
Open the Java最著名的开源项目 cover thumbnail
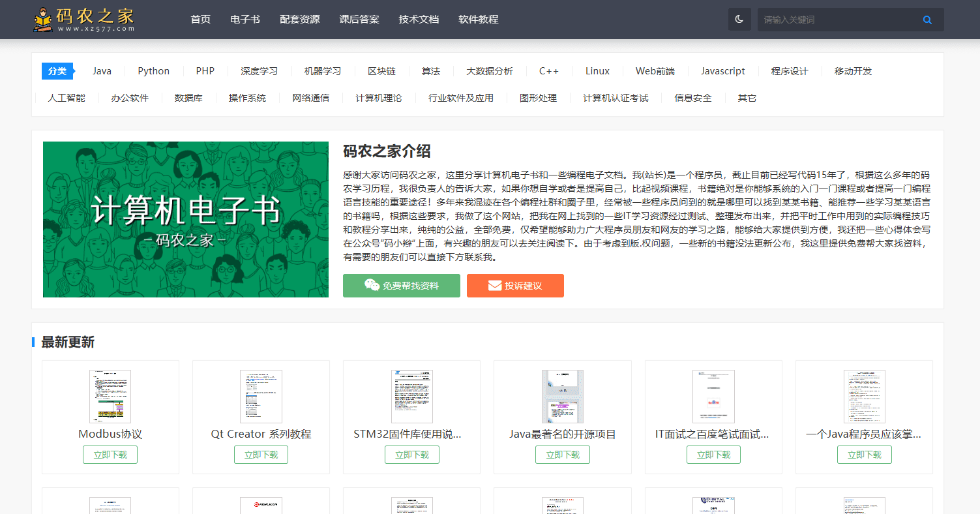tap(562, 395)
